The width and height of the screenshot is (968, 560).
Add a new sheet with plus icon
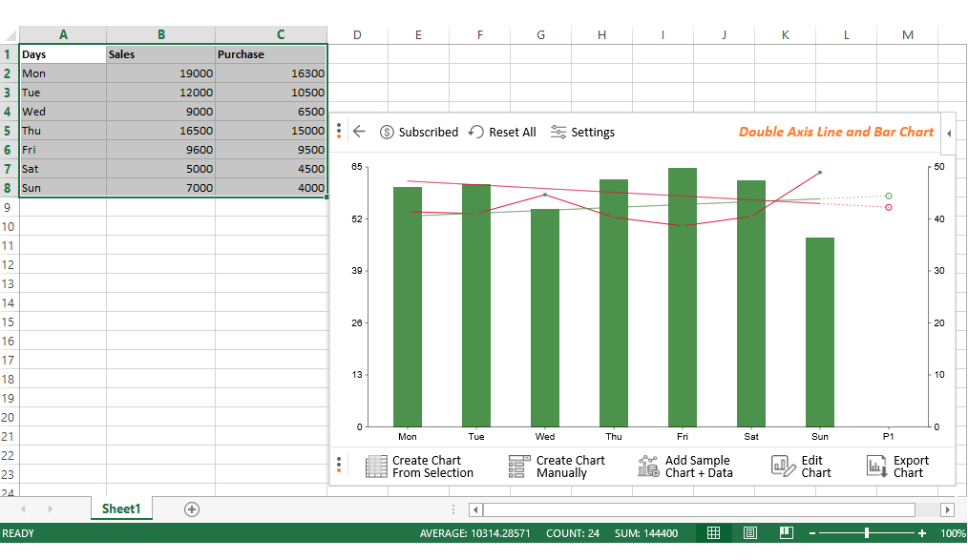(x=191, y=509)
